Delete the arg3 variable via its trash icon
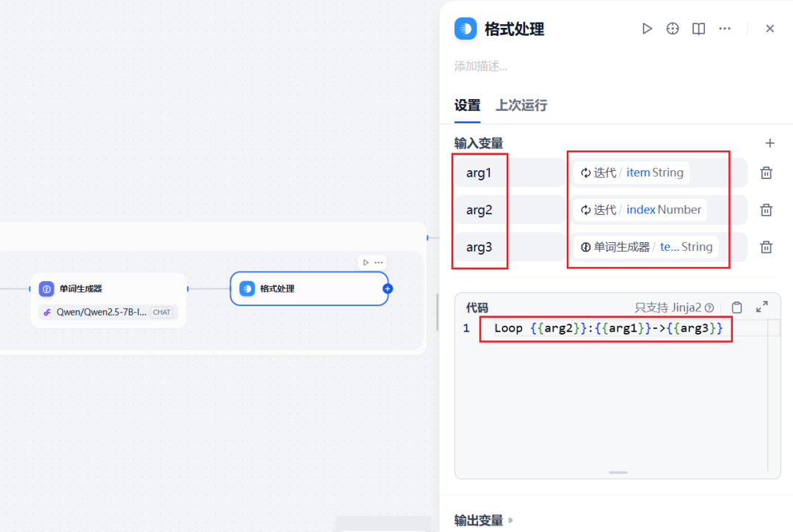The height and width of the screenshot is (532, 793). [766, 247]
